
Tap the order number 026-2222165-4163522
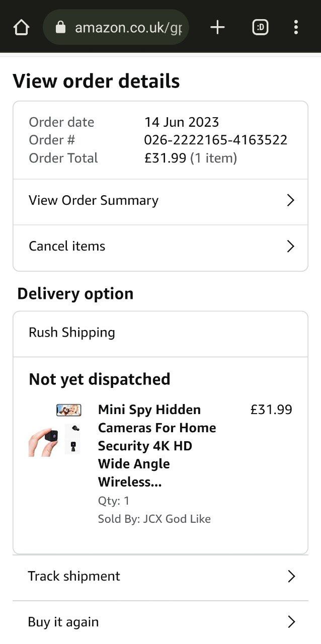click(215, 140)
